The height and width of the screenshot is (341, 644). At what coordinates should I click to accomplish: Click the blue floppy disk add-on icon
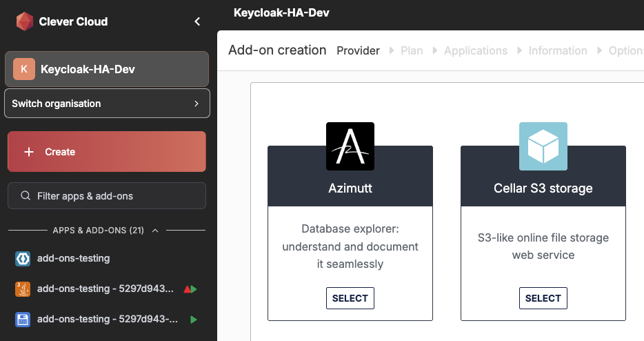tap(23, 319)
